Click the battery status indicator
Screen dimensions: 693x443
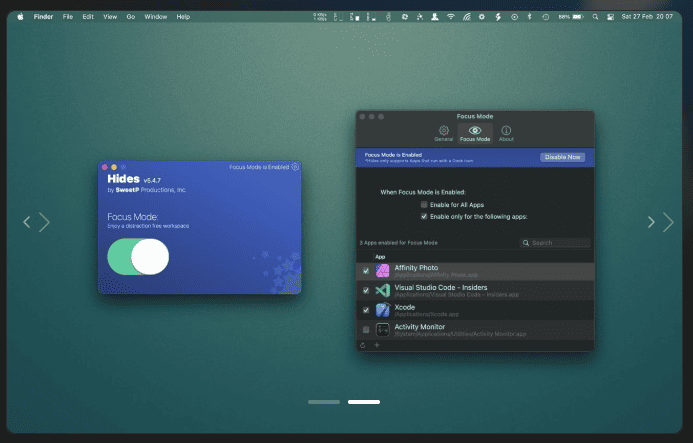[x=571, y=17]
